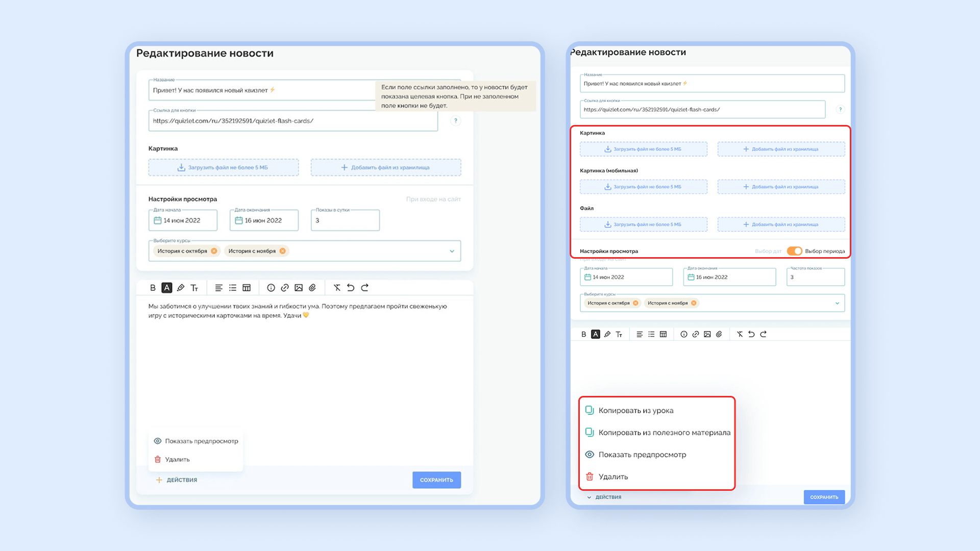Click redo arrow in right editor toolbar
The height and width of the screenshot is (551, 980).
point(763,334)
